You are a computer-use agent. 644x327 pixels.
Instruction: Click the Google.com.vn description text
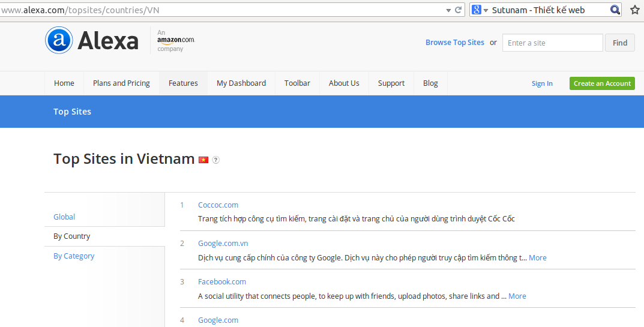[x=363, y=257]
